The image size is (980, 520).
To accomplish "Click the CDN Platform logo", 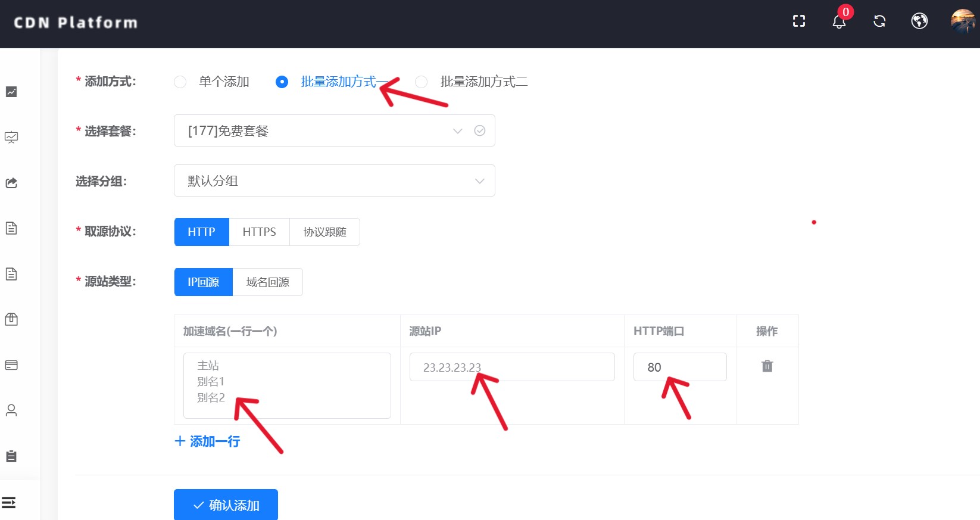I will coord(76,23).
